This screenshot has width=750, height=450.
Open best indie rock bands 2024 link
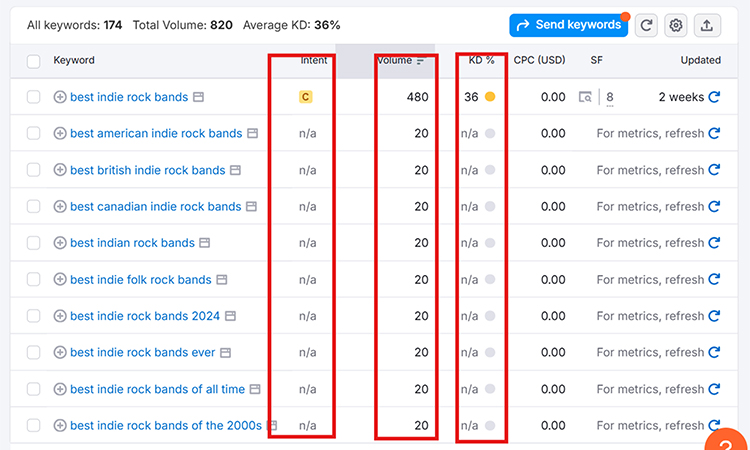tap(145, 316)
